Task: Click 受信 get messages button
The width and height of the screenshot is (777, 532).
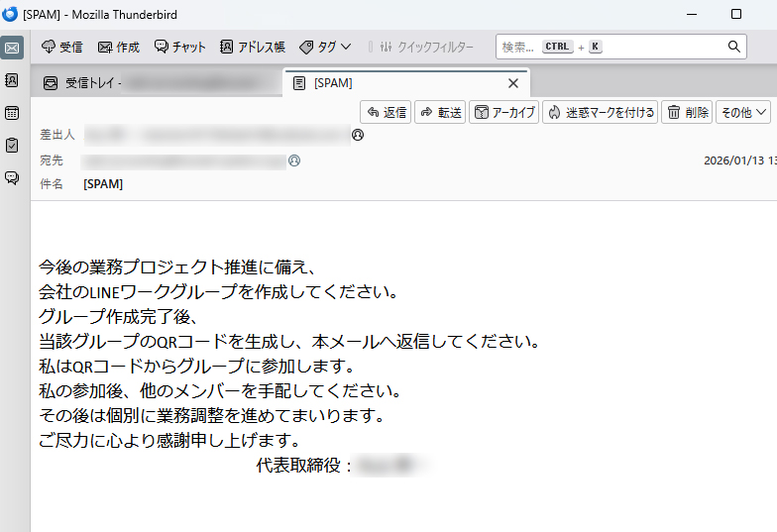Action: click(61, 48)
